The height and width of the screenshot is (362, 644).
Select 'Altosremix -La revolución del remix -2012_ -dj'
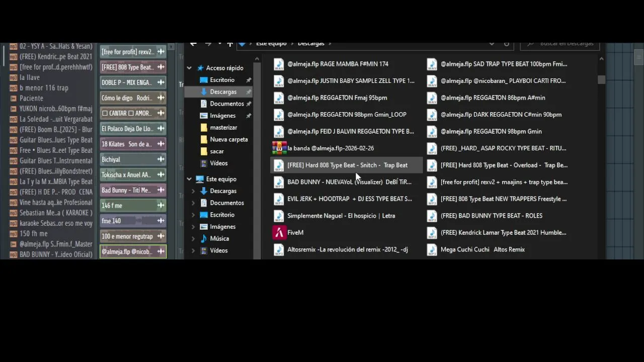(x=347, y=249)
